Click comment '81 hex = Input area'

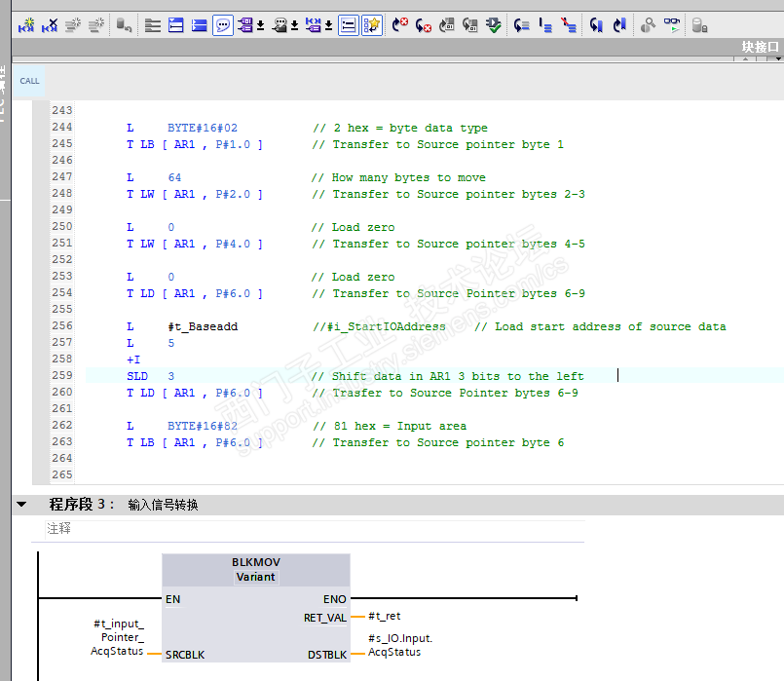(390, 426)
